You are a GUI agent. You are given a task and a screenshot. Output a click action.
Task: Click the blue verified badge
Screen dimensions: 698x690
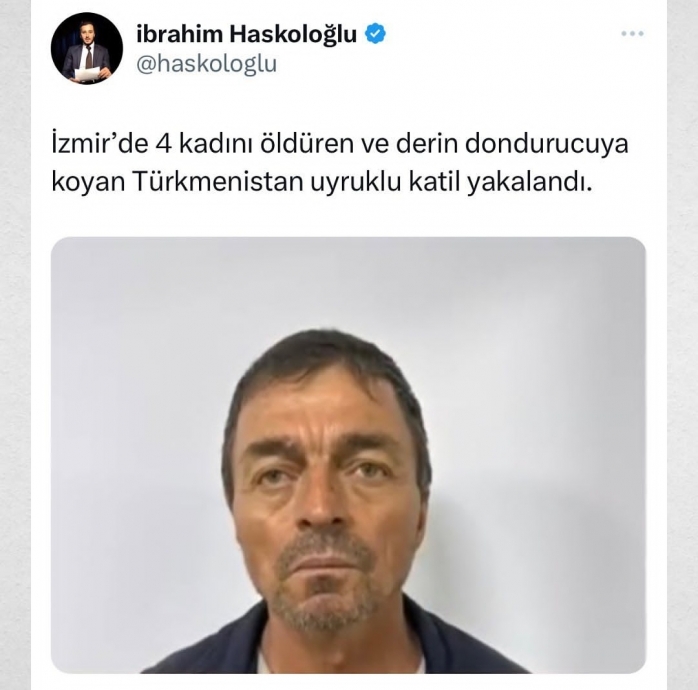375,34
